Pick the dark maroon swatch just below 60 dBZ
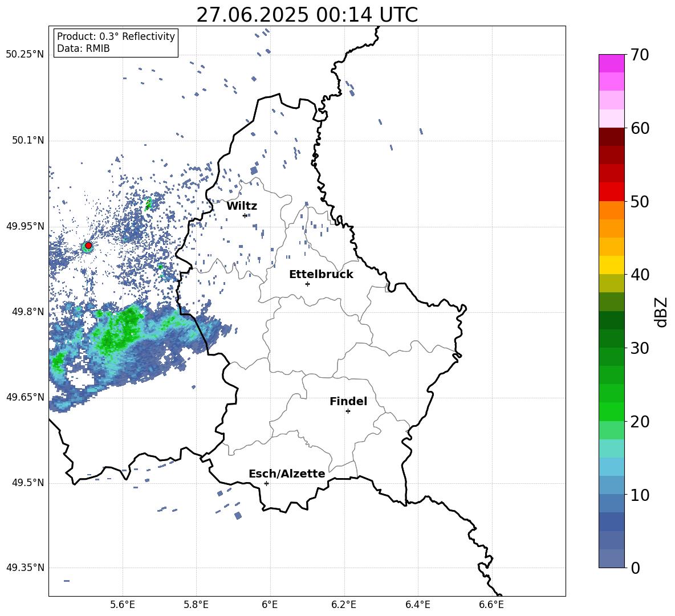Image resolution: width=675 pixels, height=616 pixels. point(611,137)
